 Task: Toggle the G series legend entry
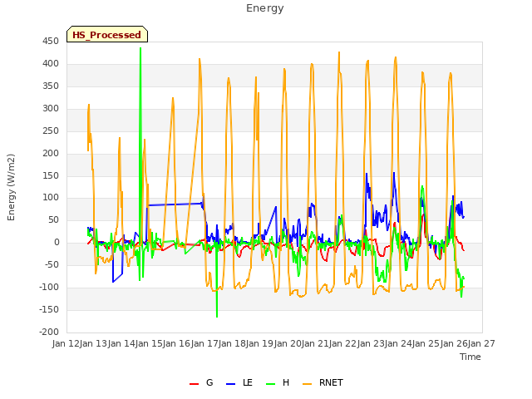(201, 382)
